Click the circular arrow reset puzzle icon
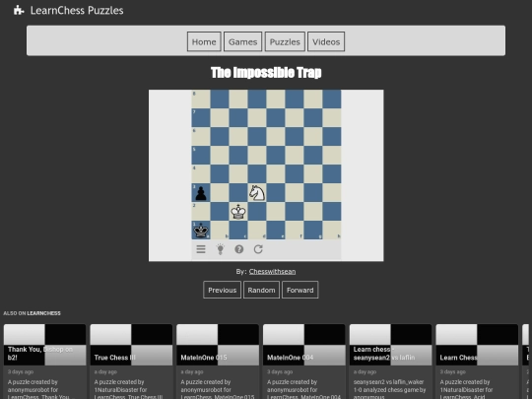532x399 pixels. pyautogui.click(x=258, y=249)
